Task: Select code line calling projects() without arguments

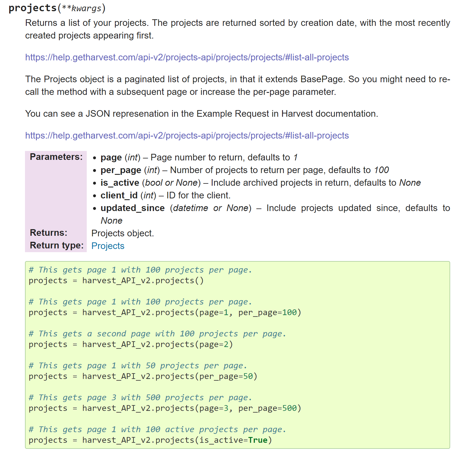Action: coord(116,280)
